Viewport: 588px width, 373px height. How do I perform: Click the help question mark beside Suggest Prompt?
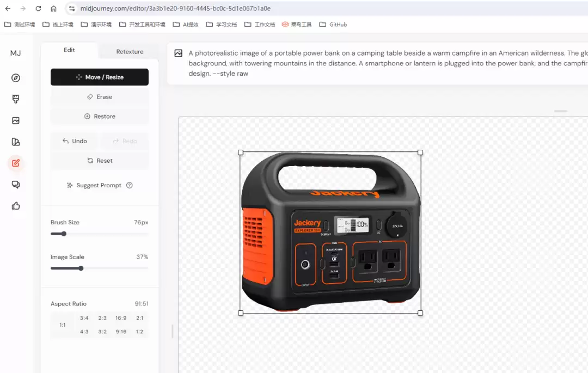click(130, 185)
